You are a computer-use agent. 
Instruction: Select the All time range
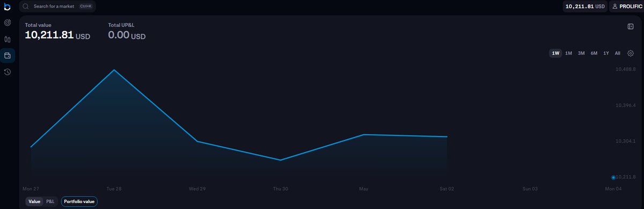pyautogui.click(x=618, y=53)
